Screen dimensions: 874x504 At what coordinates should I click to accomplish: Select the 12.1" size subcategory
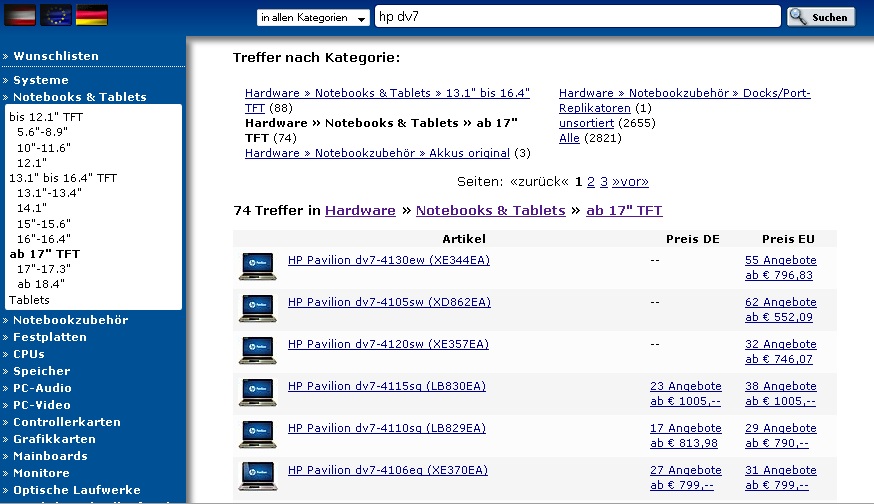point(32,163)
